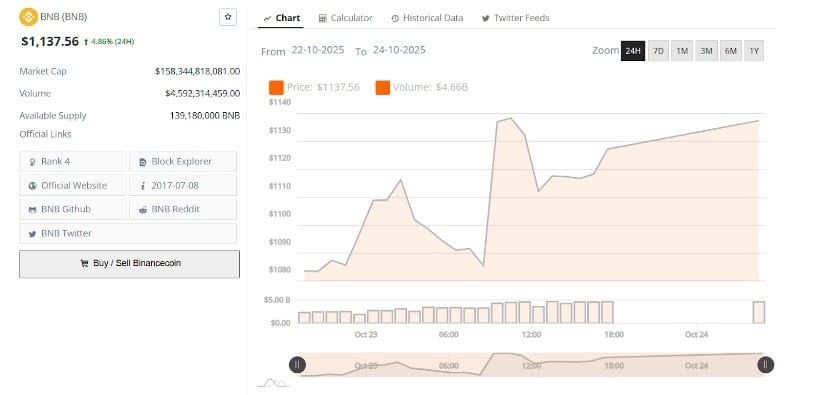Select the 1M zoom range
This screenshot has width=825, height=395.
(x=682, y=51)
